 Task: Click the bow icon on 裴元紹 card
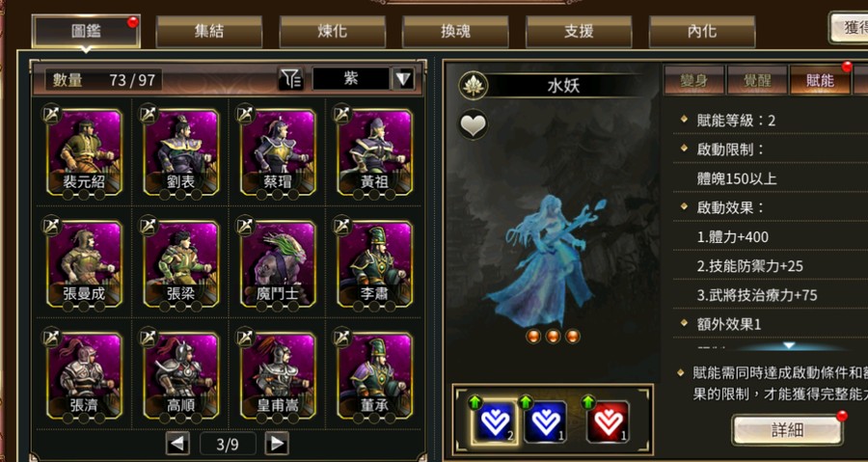51,114
